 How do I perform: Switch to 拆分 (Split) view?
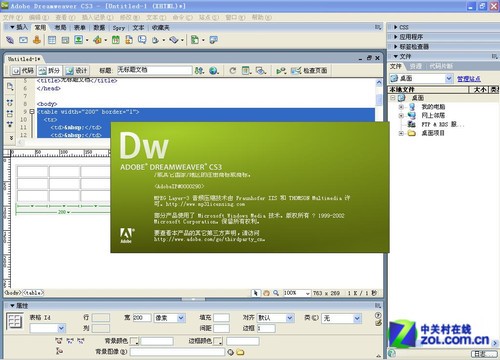[x=49, y=70]
